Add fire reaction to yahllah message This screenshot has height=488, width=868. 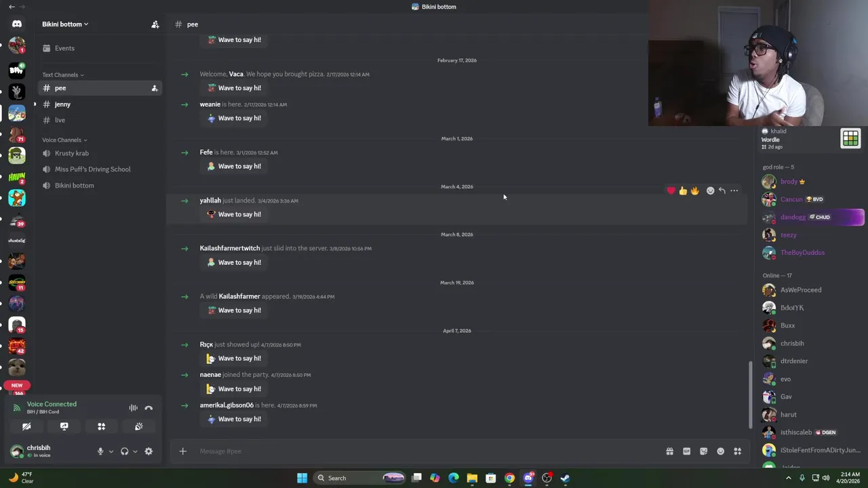694,191
